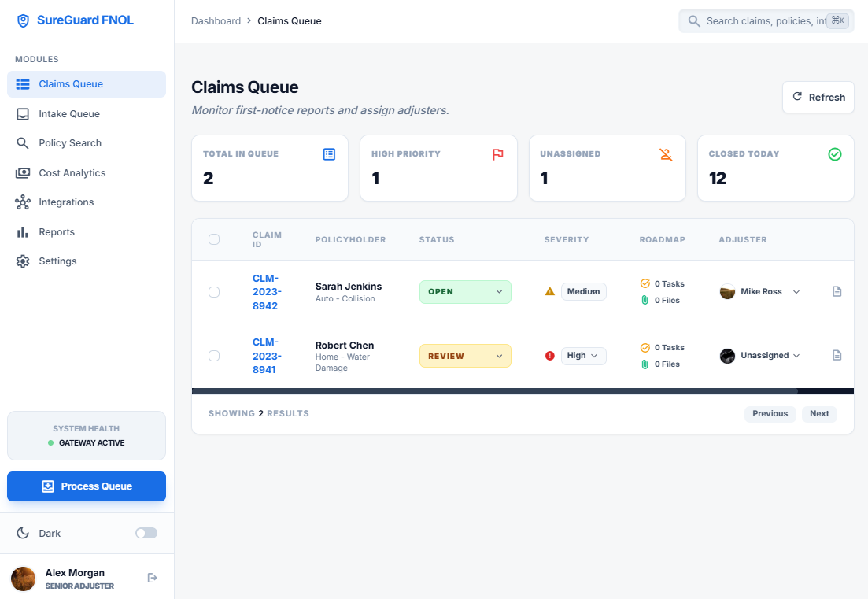Select checkbox for claim CLM-2023-8942
The height and width of the screenshot is (599, 868).
214,292
